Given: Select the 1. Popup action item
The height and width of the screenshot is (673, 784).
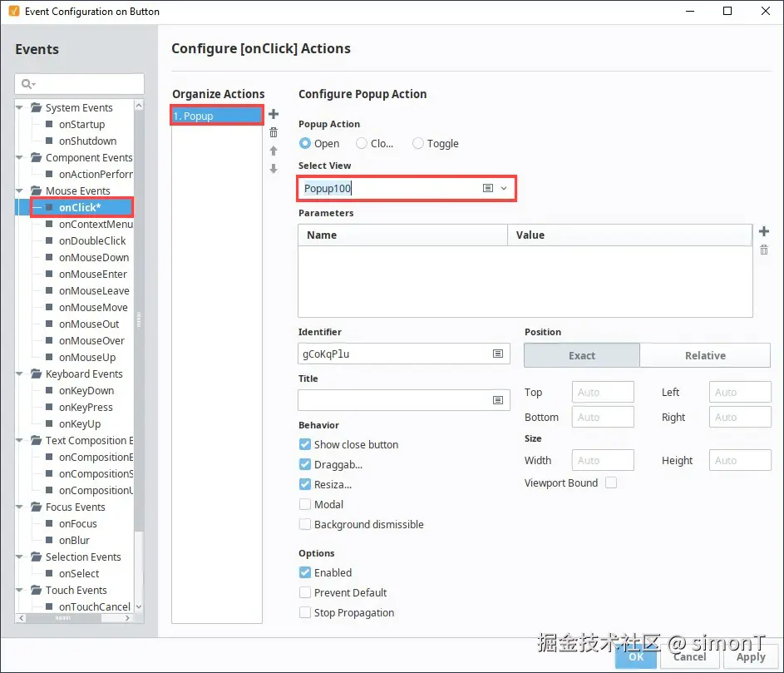Looking at the screenshot, I should (x=216, y=116).
